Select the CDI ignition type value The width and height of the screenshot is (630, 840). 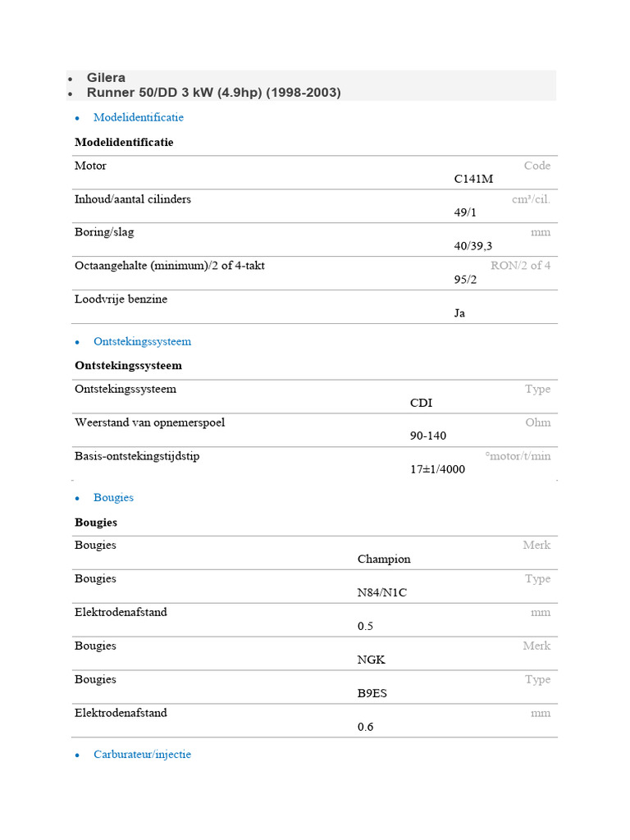coord(421,403)
